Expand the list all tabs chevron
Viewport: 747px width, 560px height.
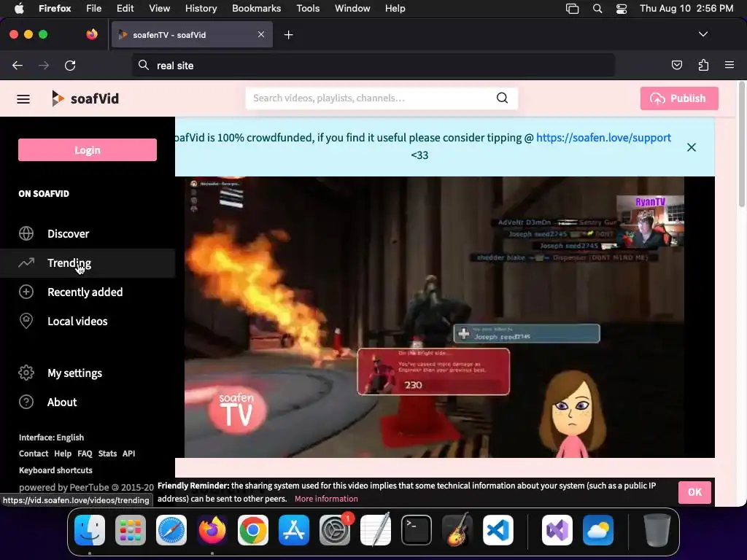click(x=703, y=34)
